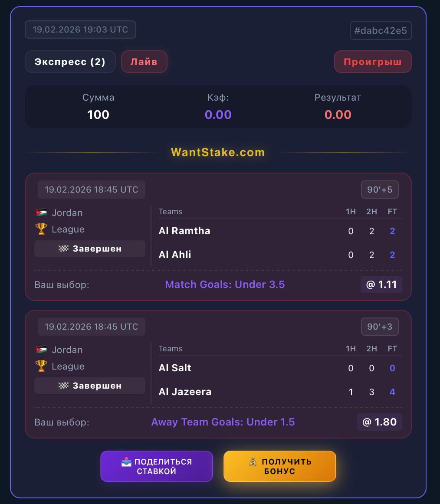Image resolution: width=440 pixels, height=504 pixels.
Task: Click the checkered flag icon in second Завершен badge
Action: (63, 386)
